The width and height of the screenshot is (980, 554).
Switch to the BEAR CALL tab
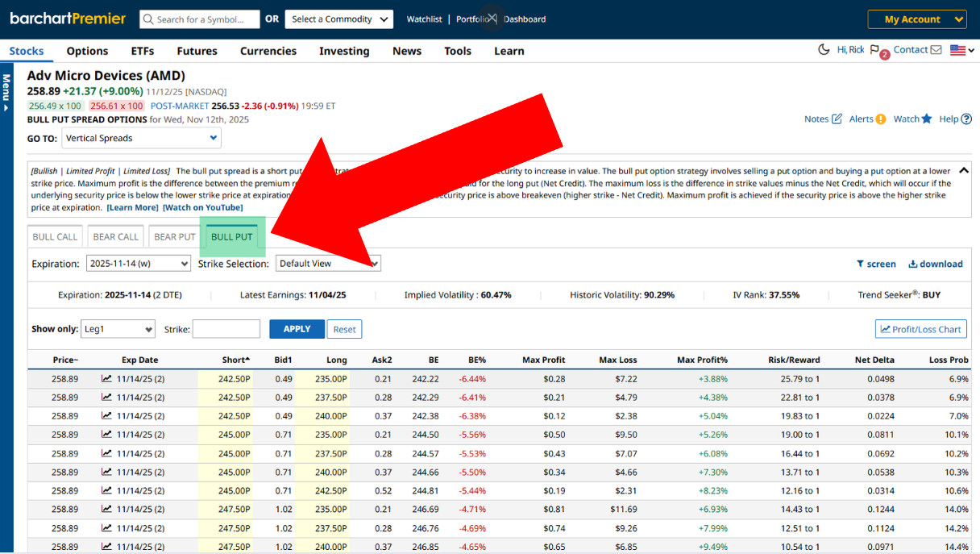click(116, 237)
